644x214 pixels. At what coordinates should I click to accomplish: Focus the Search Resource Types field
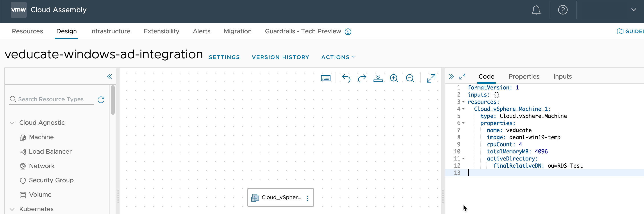click(52, 99)
